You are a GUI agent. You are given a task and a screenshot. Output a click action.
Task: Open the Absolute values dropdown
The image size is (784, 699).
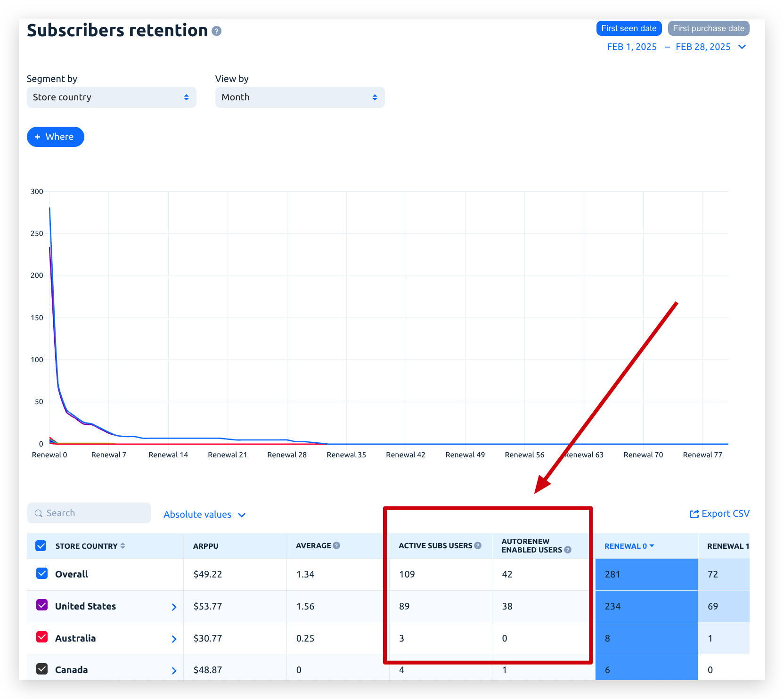click(x=204, y=515)
